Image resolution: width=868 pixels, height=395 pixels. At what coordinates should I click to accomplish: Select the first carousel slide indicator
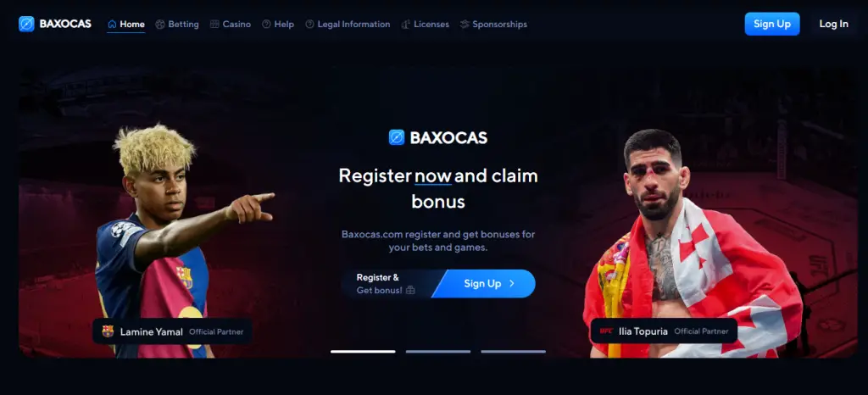(x=363, y=351)
